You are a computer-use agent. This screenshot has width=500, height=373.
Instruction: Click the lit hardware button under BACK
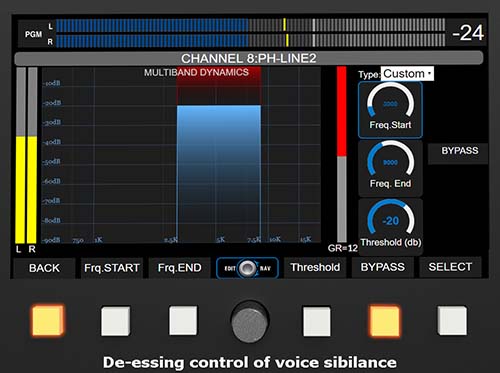(48, 320)
